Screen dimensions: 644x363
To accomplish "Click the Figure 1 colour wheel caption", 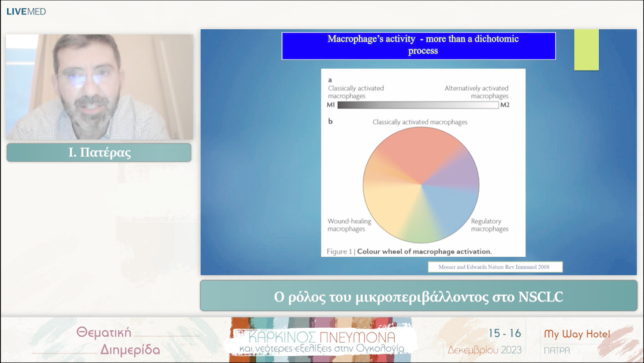I will [409, 251].
